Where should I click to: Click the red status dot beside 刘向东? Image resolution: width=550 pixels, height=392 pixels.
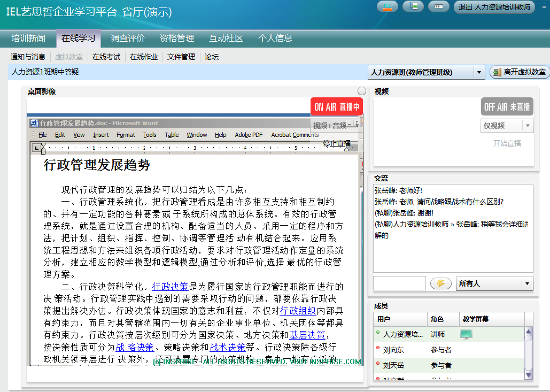(378, 348)
